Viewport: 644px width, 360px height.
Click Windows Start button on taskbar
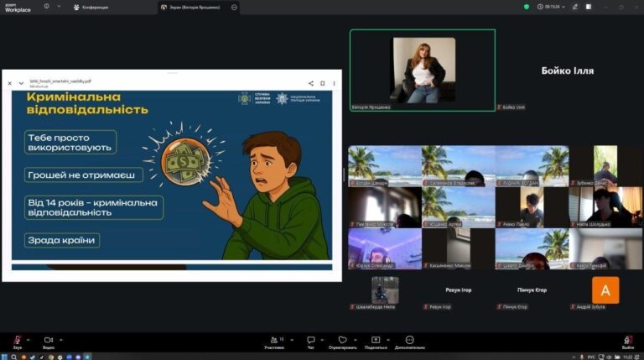coord(5,356)
